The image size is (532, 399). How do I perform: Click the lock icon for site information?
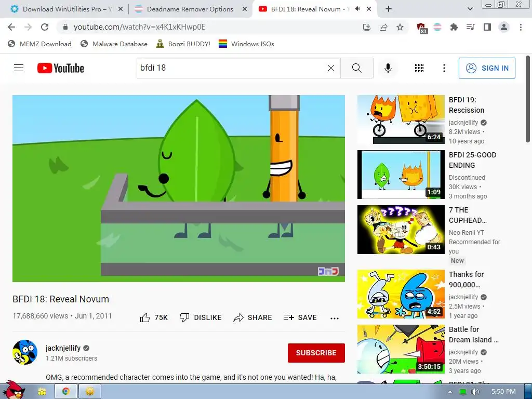(x=65, y=27)
